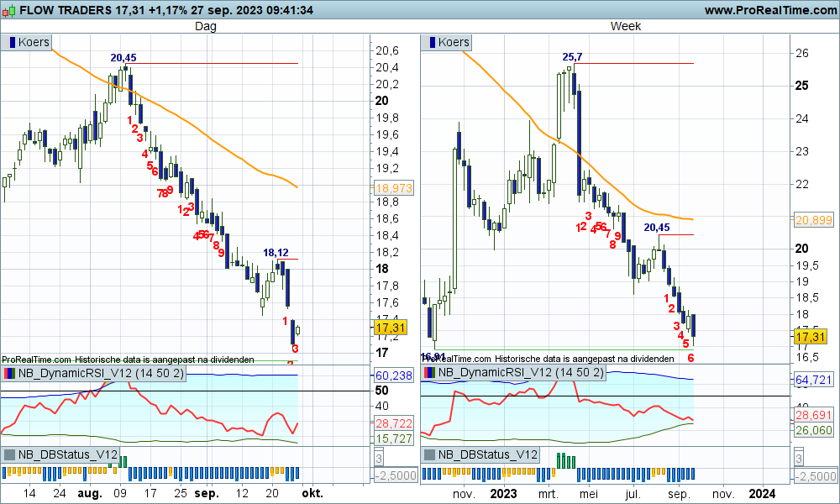Viewport: 840px width, 504px height.
Task: Click the Koers label in the Dag chart
Action: click(34, 42)
